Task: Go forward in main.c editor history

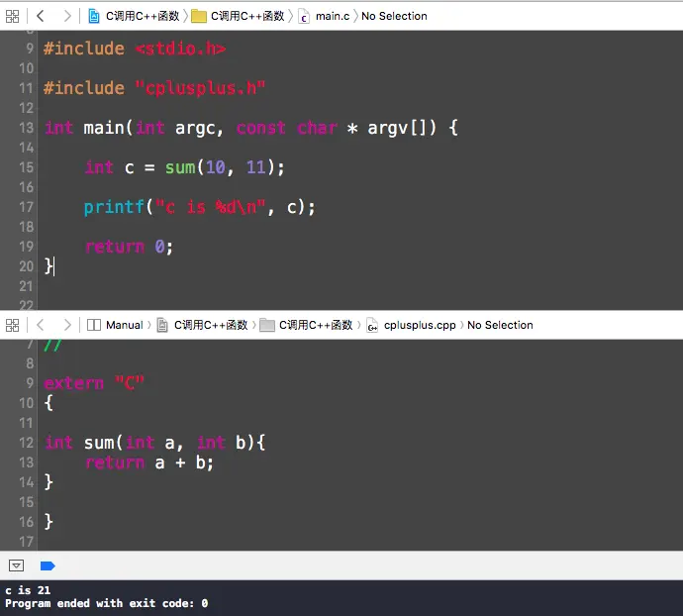Action: [x=66, y=16]
